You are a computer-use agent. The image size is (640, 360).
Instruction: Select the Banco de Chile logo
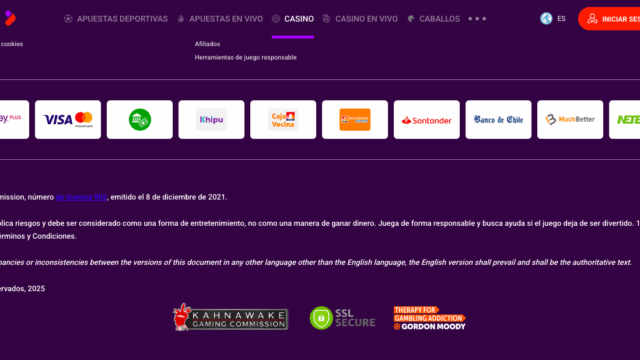click(x=498, y=120)
